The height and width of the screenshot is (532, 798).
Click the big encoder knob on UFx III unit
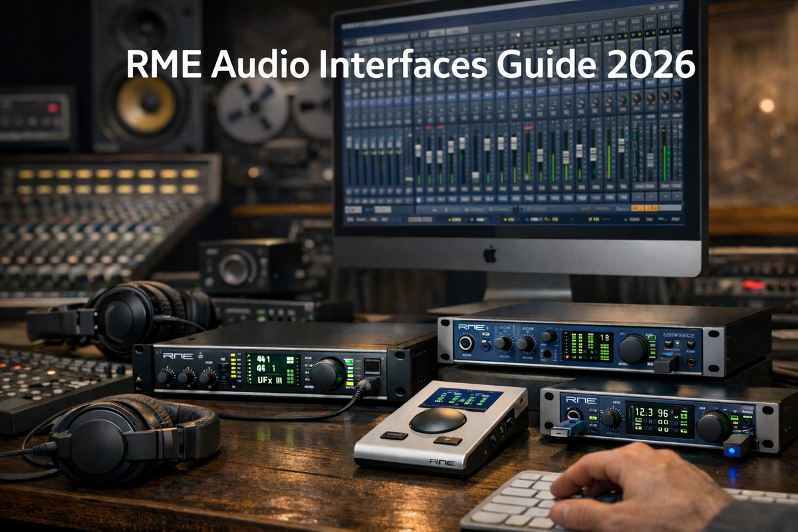point(328,373)
